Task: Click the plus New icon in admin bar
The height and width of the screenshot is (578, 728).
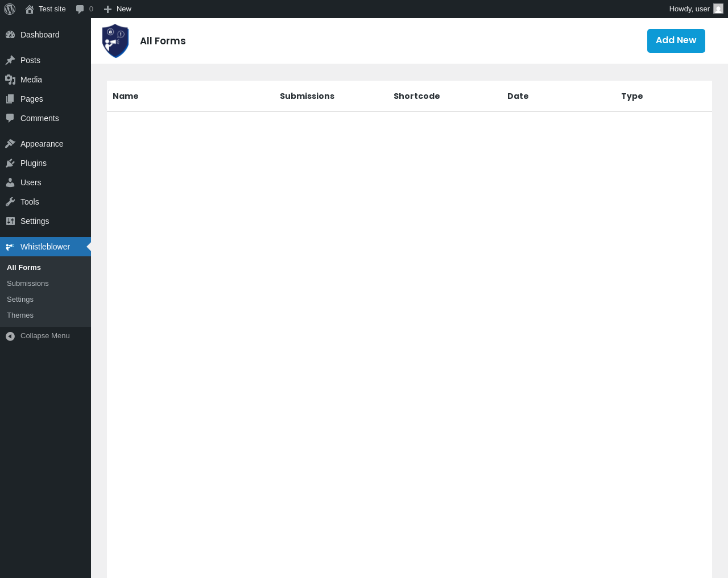Action: coord(107,9)
